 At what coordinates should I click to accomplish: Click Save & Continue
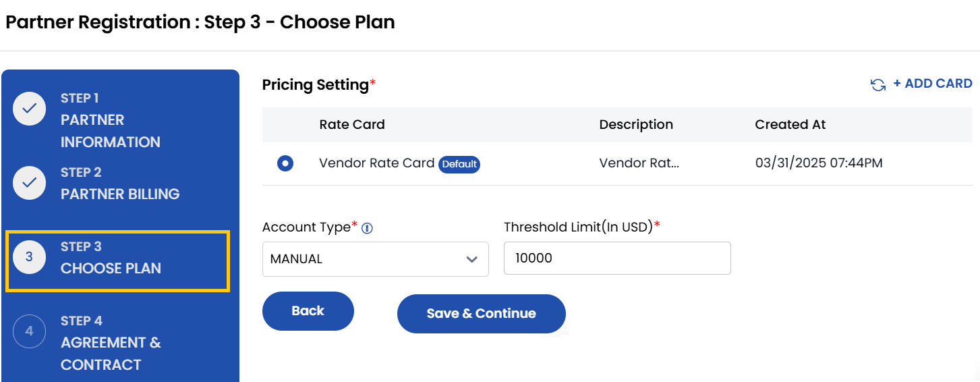coord(481,314)
